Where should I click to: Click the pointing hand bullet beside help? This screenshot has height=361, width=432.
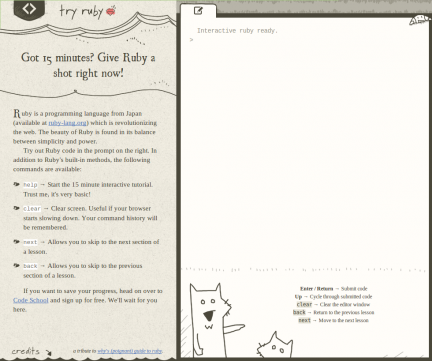click(16, 184)
